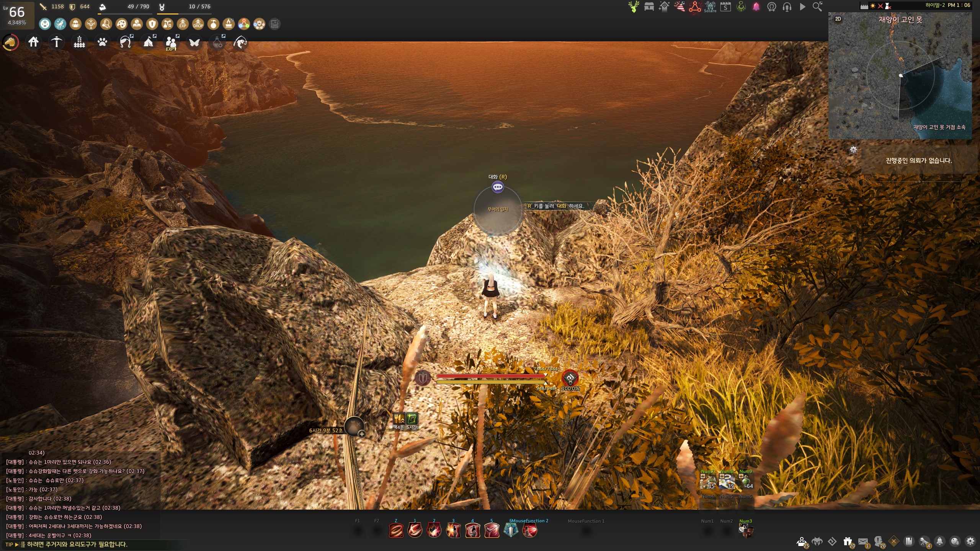Click the shield keyhole buff icon
This screenshot has width=980, height=551.
(x=152, y=24)
